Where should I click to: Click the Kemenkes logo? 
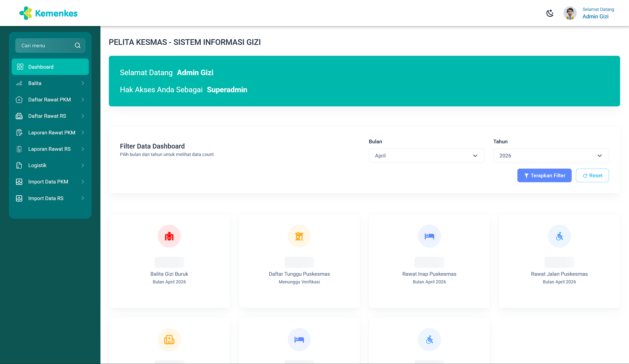coord(48,13)
